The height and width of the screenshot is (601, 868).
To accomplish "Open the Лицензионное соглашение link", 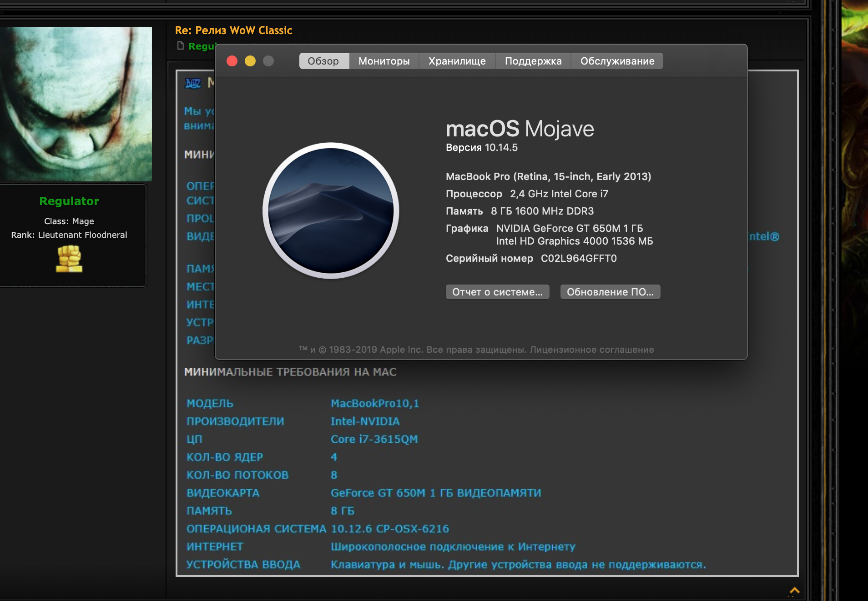I will tap(591, 350).
